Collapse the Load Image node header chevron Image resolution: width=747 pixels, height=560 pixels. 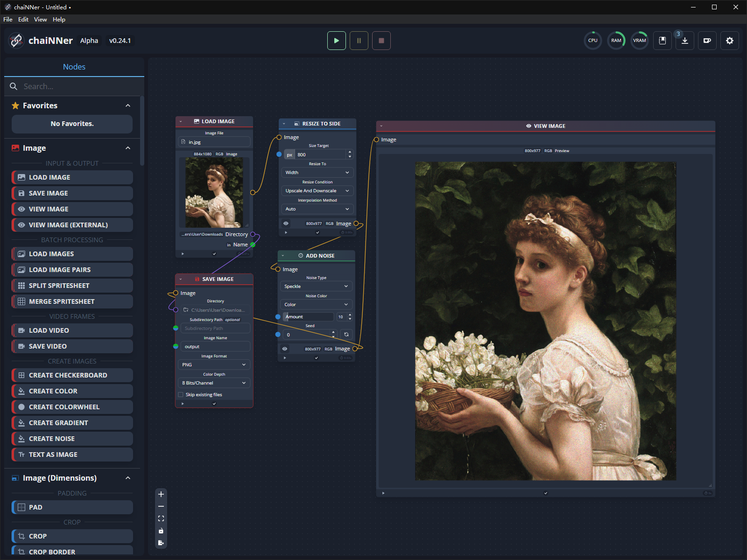tap(181, 121)
